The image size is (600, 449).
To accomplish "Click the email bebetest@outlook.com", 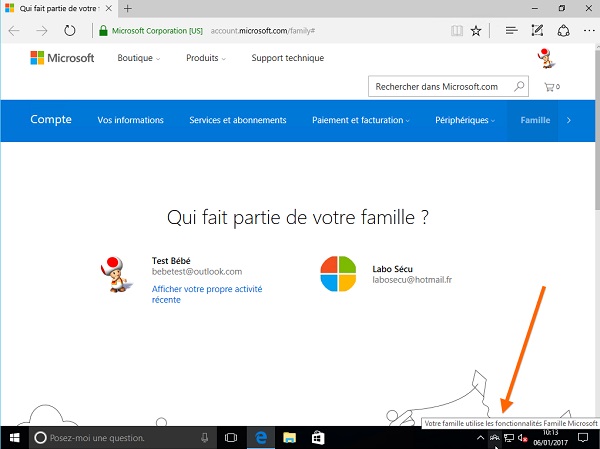I will pyautogui.click(x=197, y=272).
